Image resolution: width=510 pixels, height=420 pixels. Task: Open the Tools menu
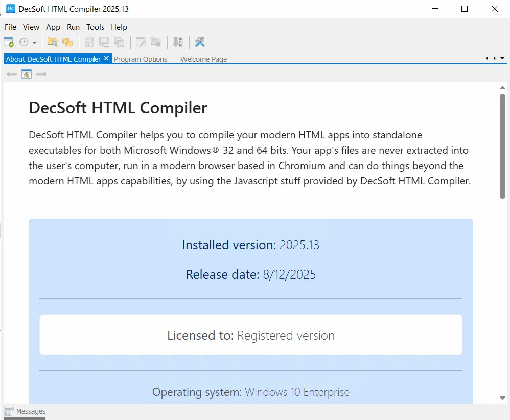pyautogui.click(x=95, y=27)
